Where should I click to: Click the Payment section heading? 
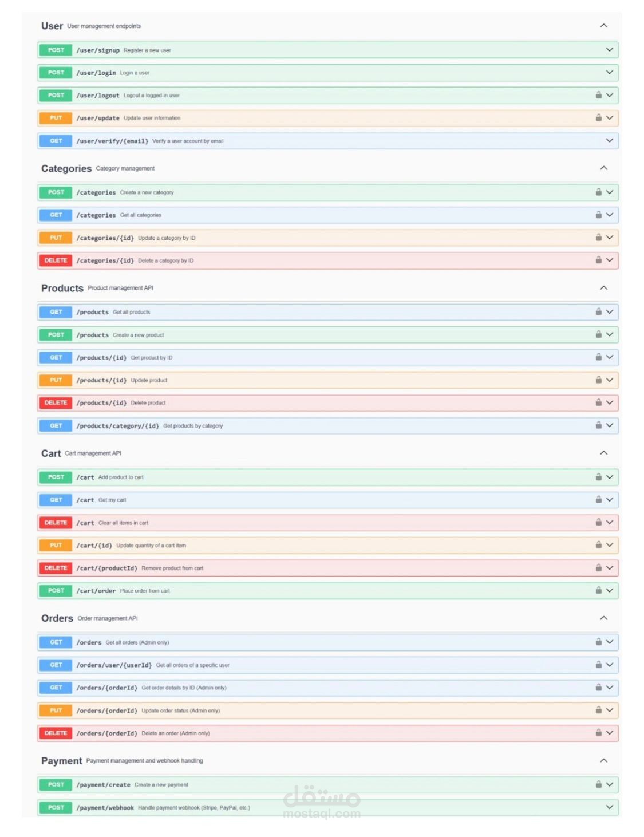click(x=62, y=761)
